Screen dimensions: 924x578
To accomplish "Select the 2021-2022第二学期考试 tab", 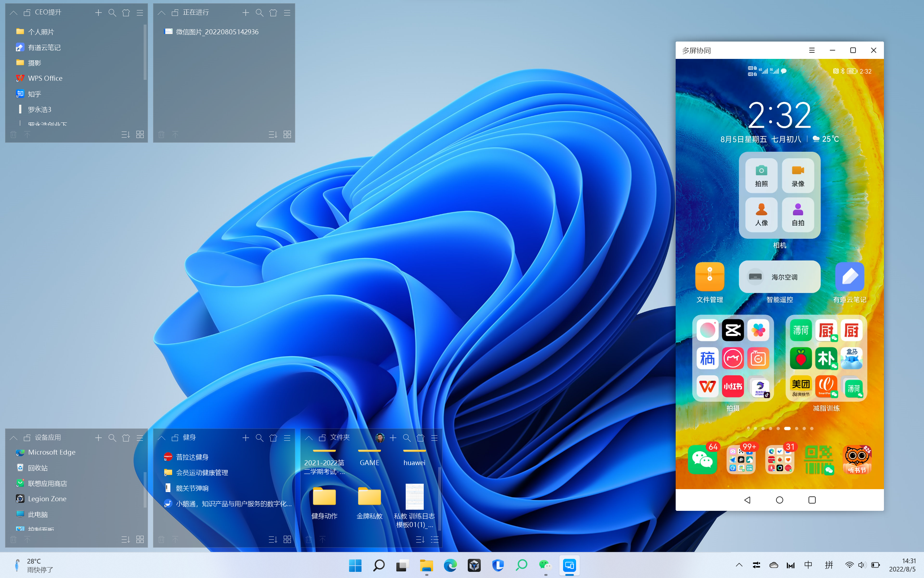I will [324, 462].
